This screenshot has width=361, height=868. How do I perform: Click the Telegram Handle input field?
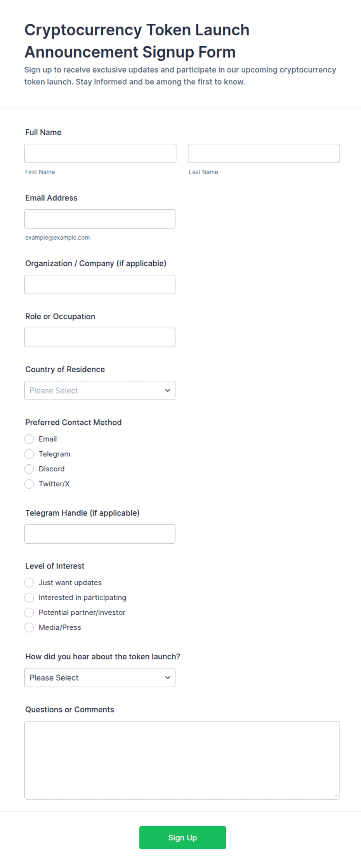(100, 534)
